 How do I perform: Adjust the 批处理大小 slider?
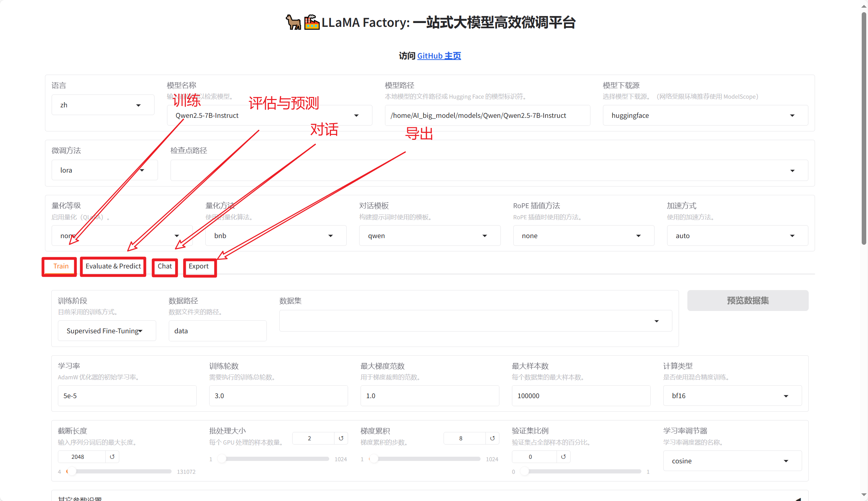point(273,459)
